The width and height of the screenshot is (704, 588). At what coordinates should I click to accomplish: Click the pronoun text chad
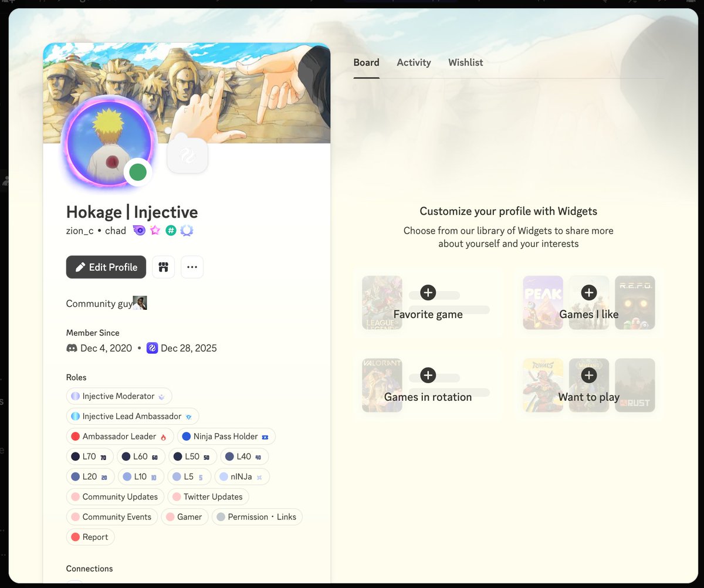[x=116, y=231]
